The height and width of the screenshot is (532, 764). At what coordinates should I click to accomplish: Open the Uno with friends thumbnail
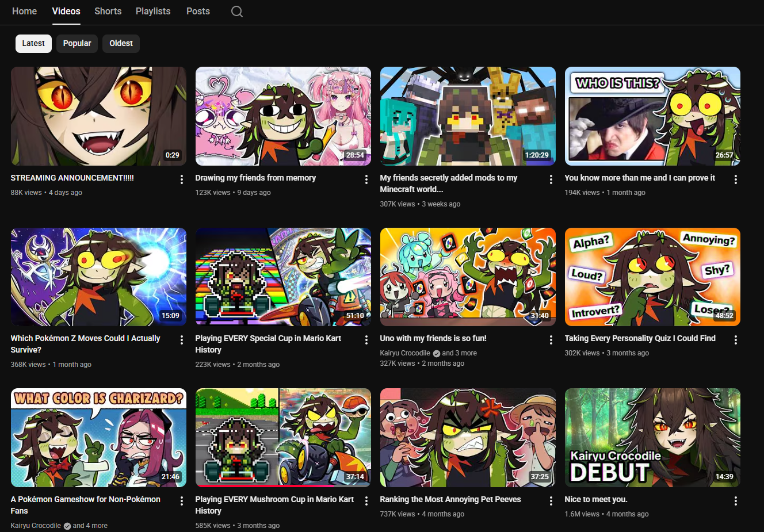click(468, 277)
